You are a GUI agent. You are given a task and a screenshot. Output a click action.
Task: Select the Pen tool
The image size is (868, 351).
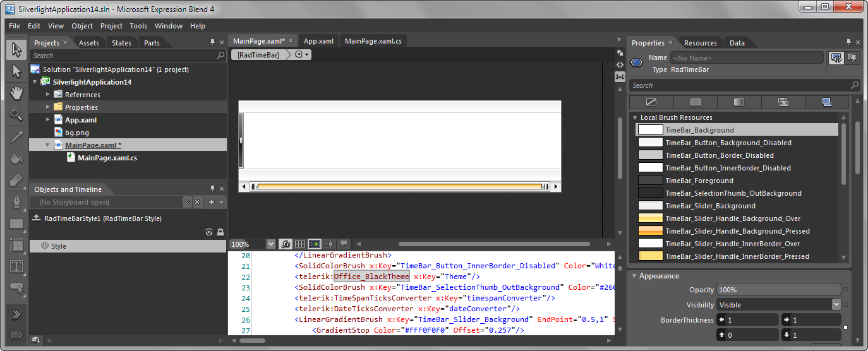pyautogui.click(x=16, y=202)
